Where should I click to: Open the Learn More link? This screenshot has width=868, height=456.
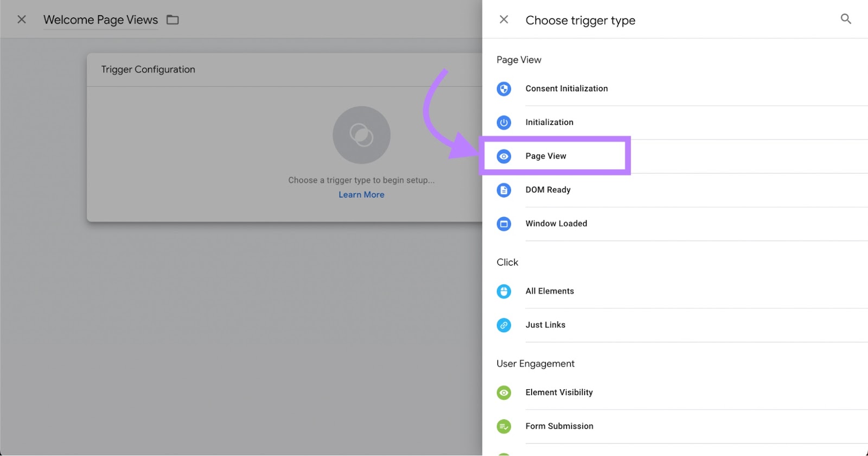point(361,195)
